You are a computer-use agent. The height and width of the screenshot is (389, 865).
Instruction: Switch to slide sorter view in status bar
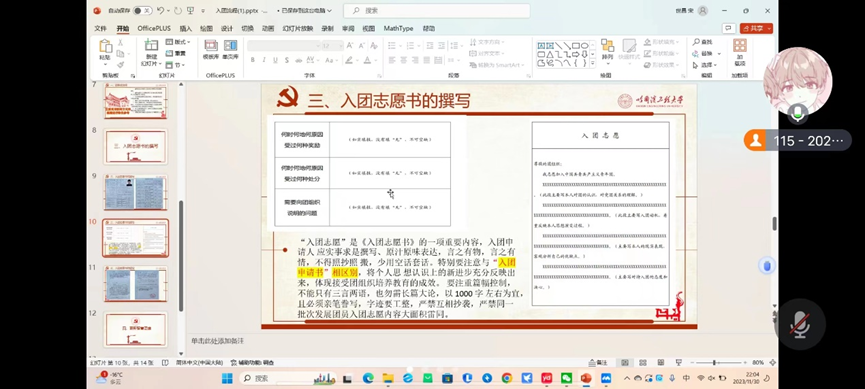click(x=643, y=363)
